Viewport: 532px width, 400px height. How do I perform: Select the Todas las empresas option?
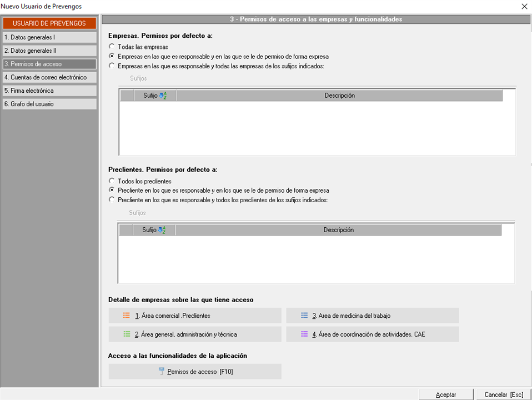pos(112,47)
